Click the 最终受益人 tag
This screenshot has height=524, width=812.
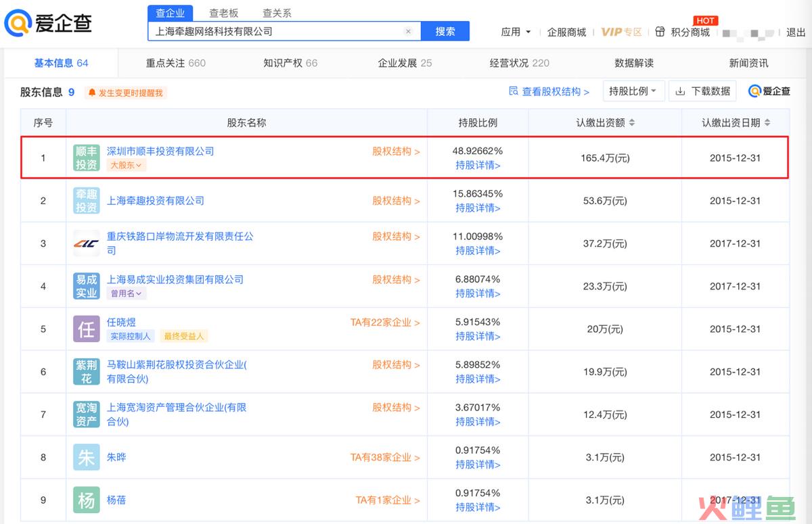pos(183,336)
